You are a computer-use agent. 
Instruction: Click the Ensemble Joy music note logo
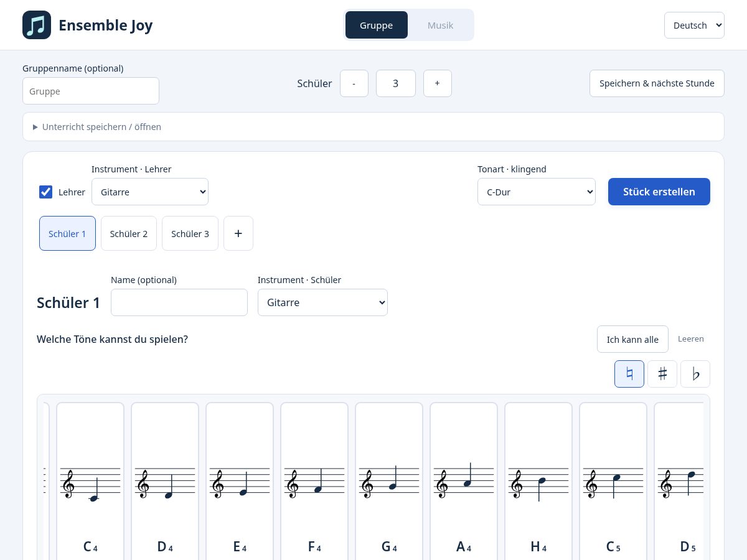tap(37, 25)
